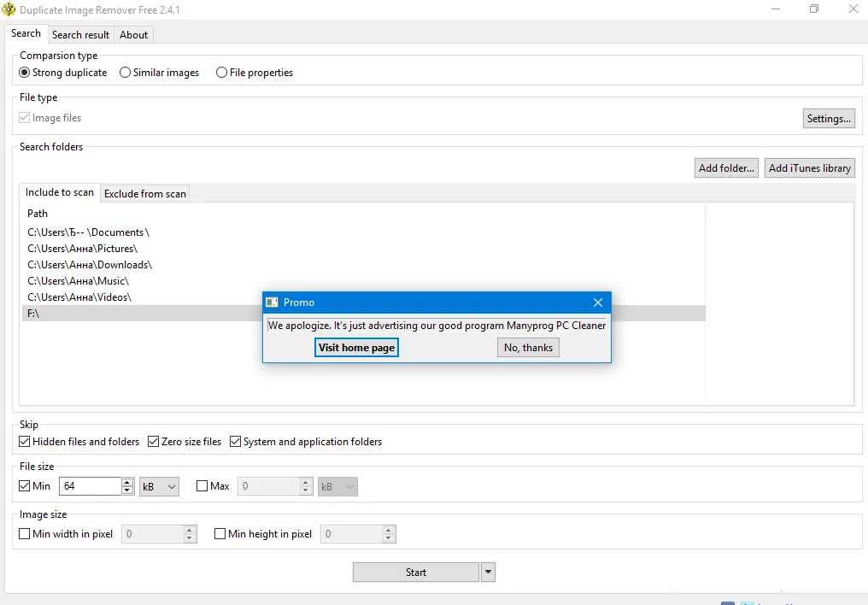The height and width of the screenshot is (605, 868).
Task: Click the Duplicate Image Remover app icon
Action: (x=10, y=9)
